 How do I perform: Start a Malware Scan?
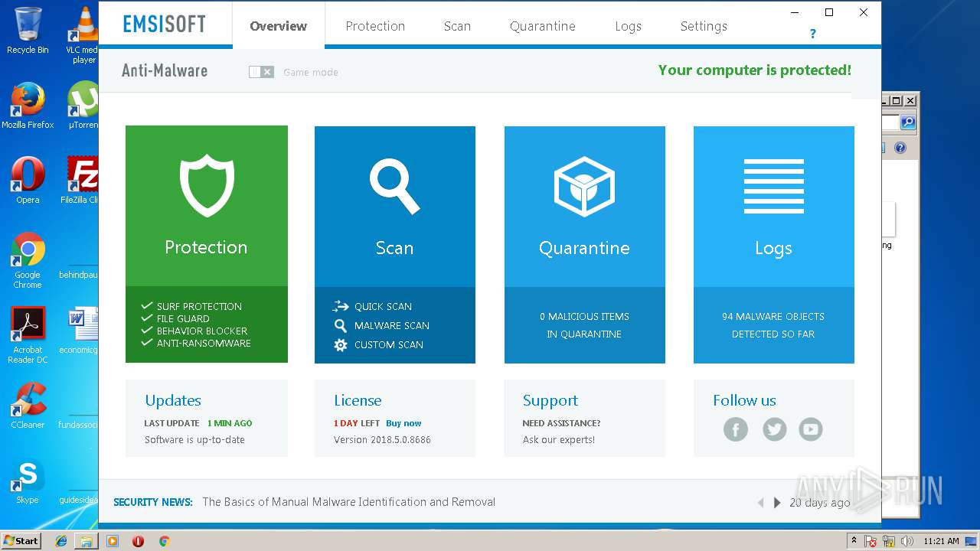click(381, 325)
